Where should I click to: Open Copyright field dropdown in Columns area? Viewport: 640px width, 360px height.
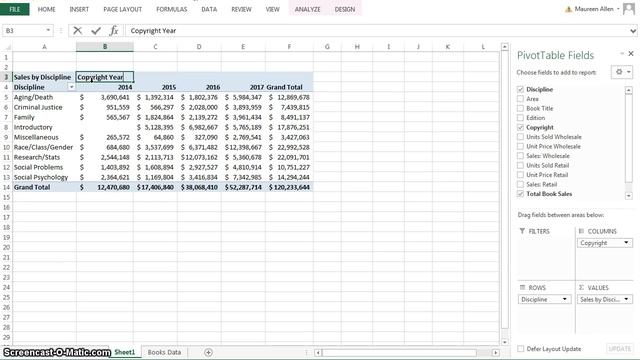(626, 243)
